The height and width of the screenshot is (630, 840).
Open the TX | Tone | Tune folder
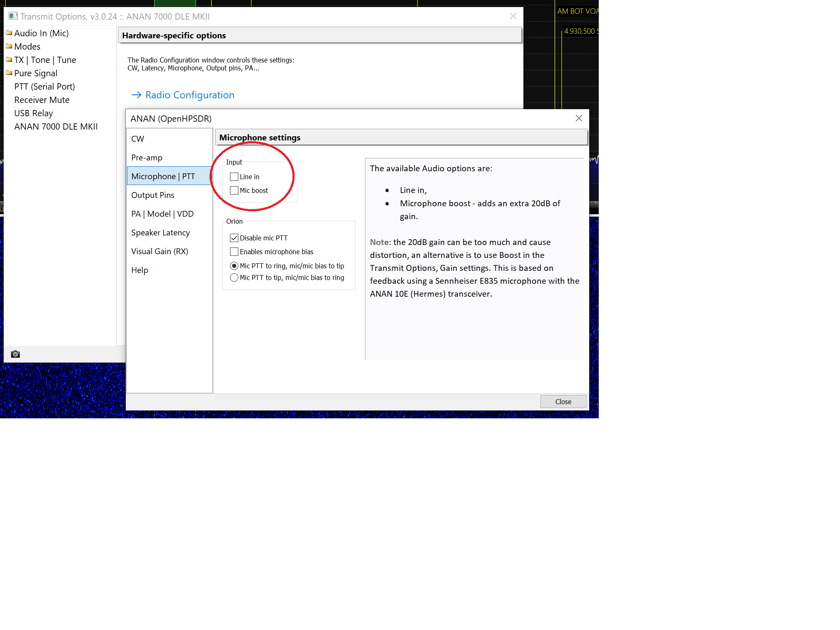[x=45, y=60]
